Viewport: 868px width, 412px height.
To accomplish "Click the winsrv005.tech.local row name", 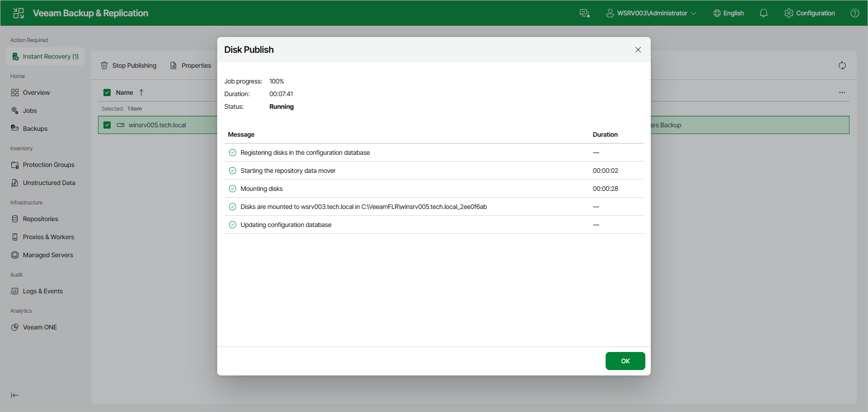I will click(x=157, y=125).
